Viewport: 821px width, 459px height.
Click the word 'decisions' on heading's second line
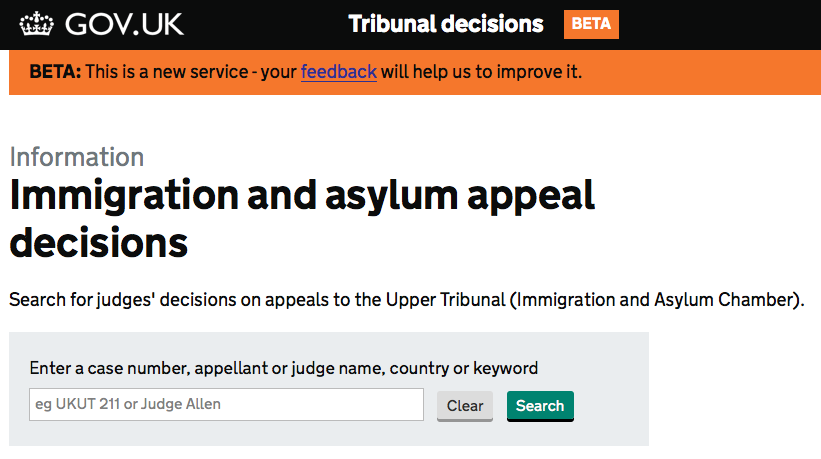pyautogui.click(x=98, y=242)
